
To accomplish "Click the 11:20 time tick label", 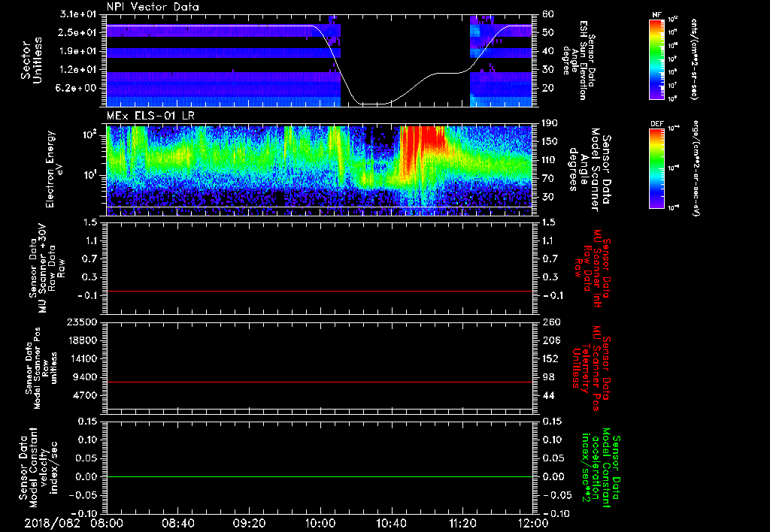I will (x=462, y=524).
